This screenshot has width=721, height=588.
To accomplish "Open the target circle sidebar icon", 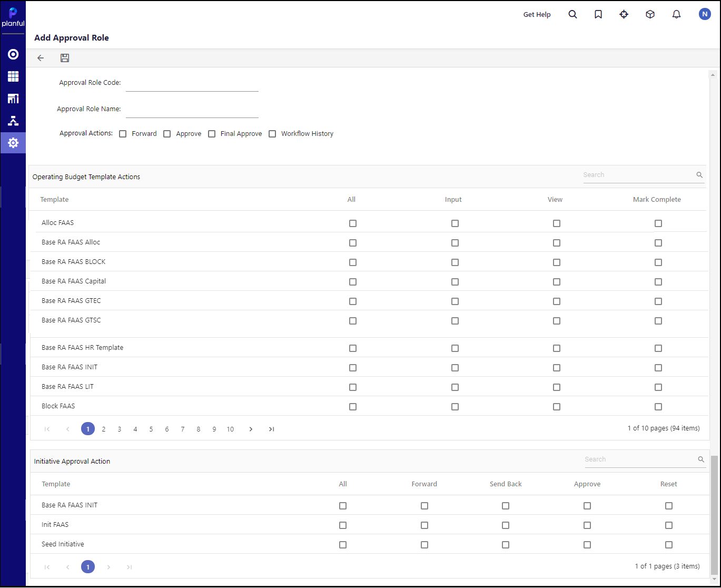I will coord(13,54).
